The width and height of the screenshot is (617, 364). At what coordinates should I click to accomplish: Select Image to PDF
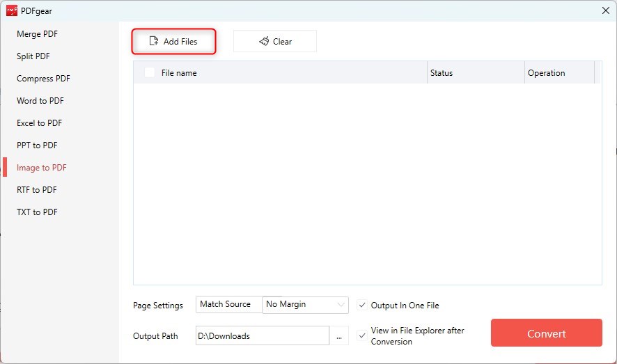pos(41,168)
